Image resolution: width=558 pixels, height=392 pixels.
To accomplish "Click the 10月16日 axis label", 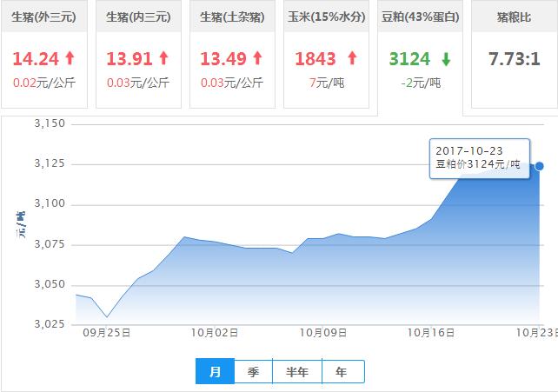I will tap(431, 333).
